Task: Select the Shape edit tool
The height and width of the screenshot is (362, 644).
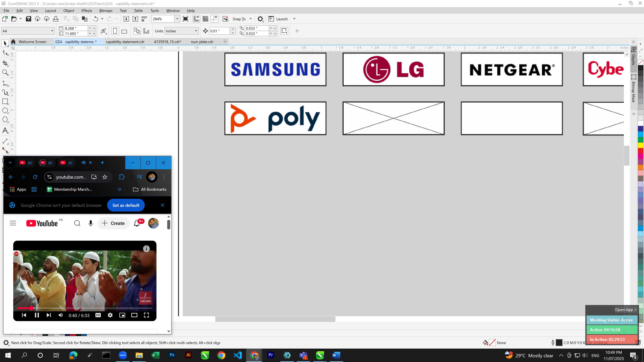Action: click(x=5, y=53)
